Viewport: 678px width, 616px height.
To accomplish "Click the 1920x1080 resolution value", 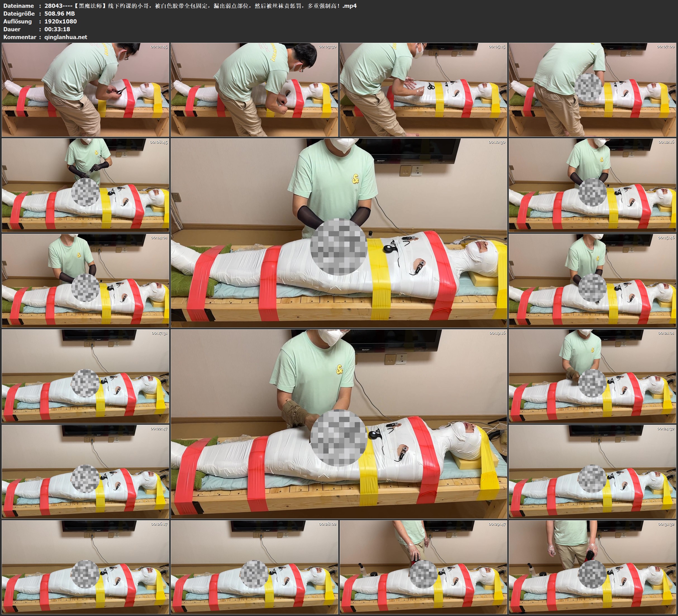I will 61,21.
